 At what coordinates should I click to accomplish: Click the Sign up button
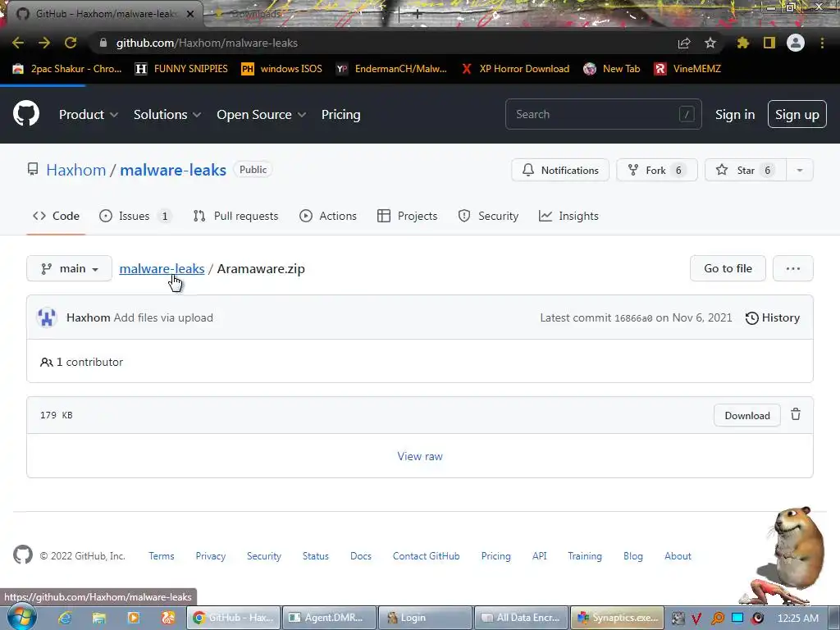797,115
